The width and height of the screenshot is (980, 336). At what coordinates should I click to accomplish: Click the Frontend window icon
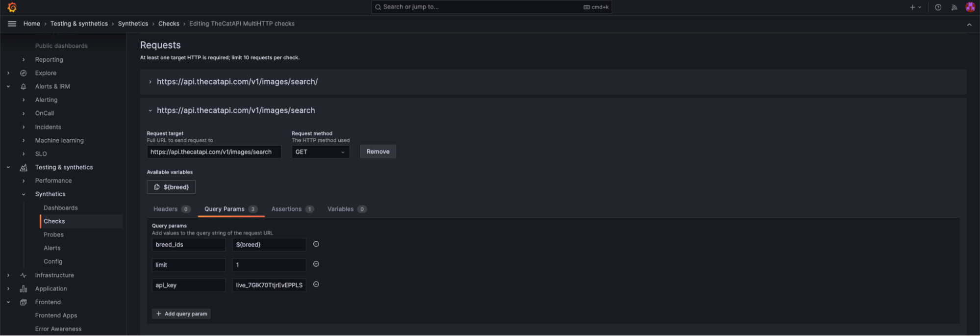[x=23, y=302]
